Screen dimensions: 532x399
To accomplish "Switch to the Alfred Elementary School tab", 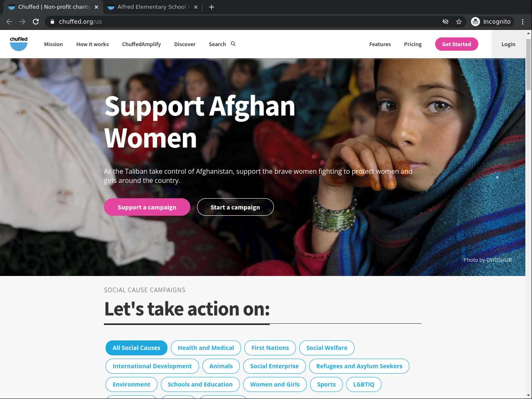I will tap(152, 7).
